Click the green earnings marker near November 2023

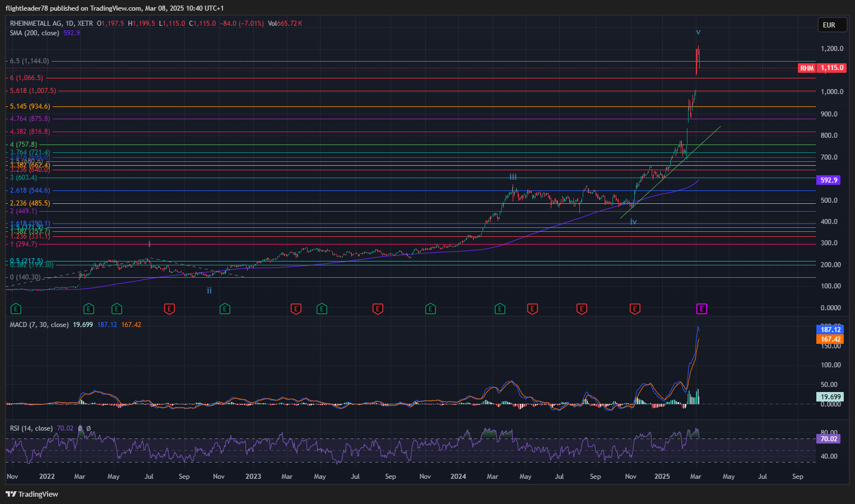(430, 309)
